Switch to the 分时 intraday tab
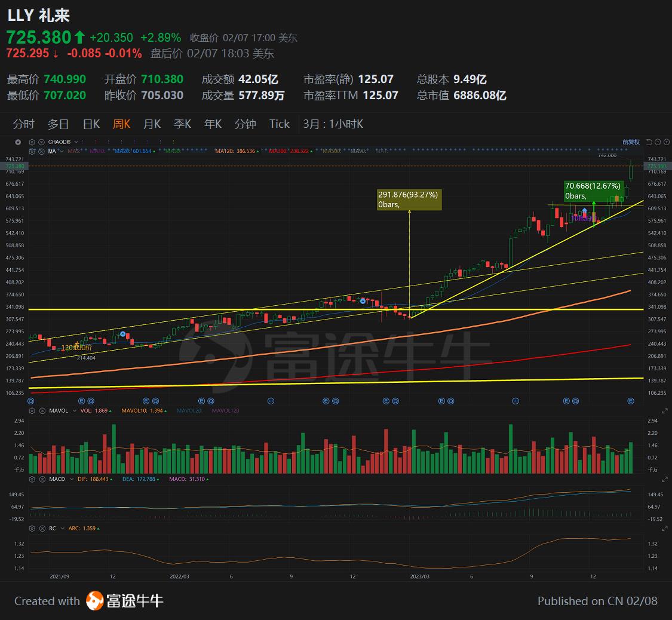The image size is (672, 620). [23, 124]
